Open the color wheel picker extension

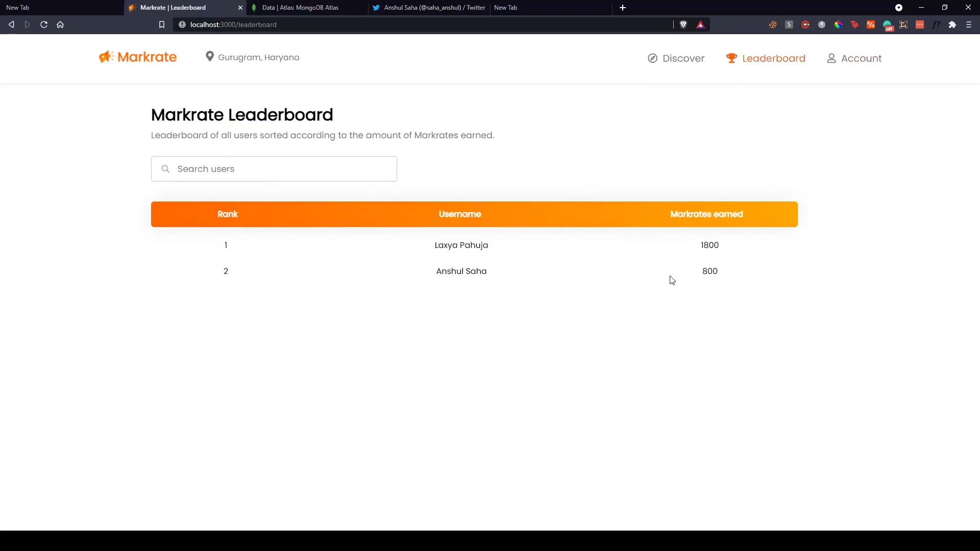[x=838, y=24]
